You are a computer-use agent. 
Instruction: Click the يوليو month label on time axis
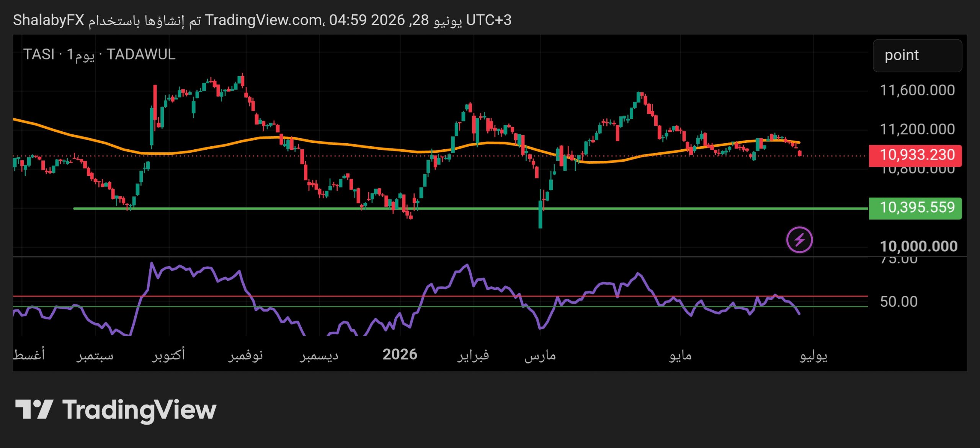tap(813, 356)
